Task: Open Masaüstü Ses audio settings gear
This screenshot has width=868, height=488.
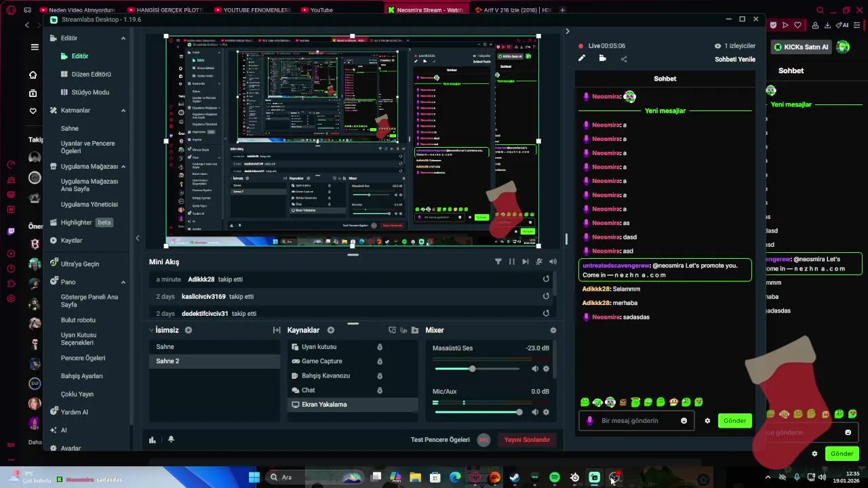Action: 546,369
